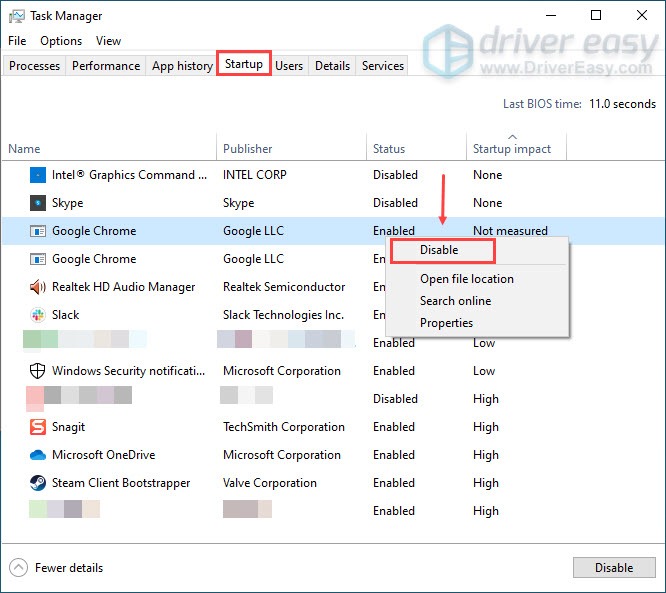Collapse view with Fewer details arrow icon
666x593 pixels.
(x=18, y=568)
